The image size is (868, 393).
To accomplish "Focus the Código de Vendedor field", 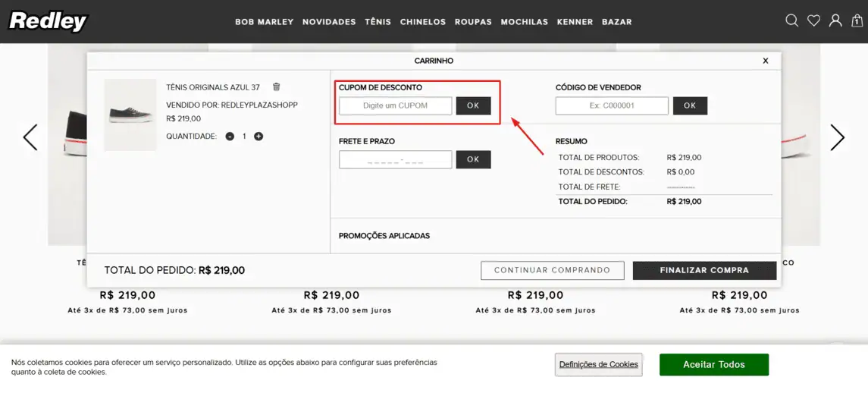I will tap(612, 106).
